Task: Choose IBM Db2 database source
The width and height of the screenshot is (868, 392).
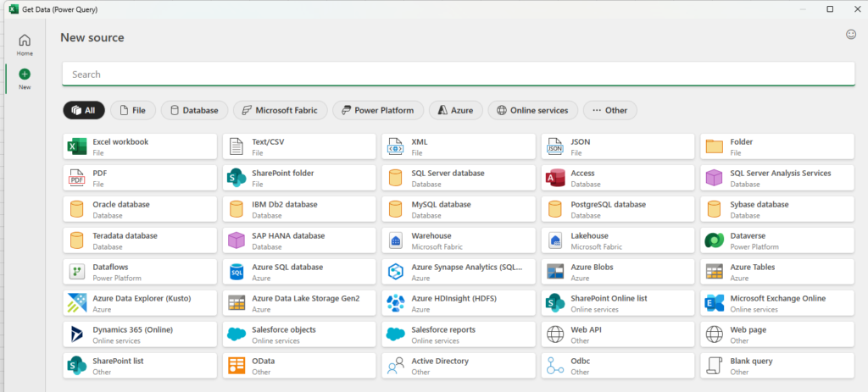Action: coord(299,209)
